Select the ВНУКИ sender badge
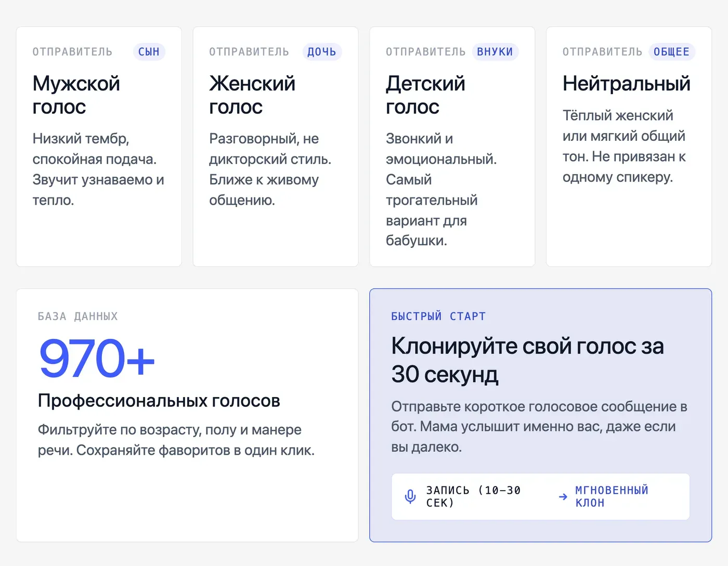Image resolution: width=728 pixels, height=566 pixels. (x=495, y=52)
